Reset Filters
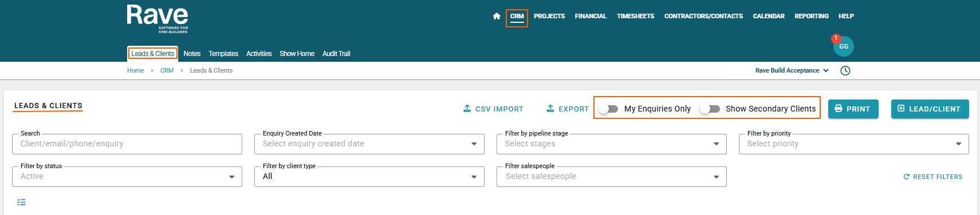 933,177
